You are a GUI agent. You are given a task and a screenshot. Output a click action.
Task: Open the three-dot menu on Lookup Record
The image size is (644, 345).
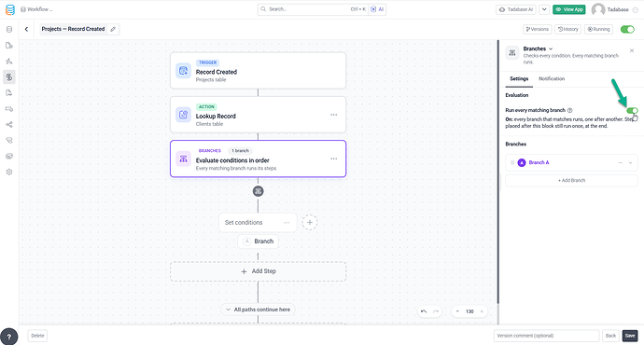click(x=334, y=115)
